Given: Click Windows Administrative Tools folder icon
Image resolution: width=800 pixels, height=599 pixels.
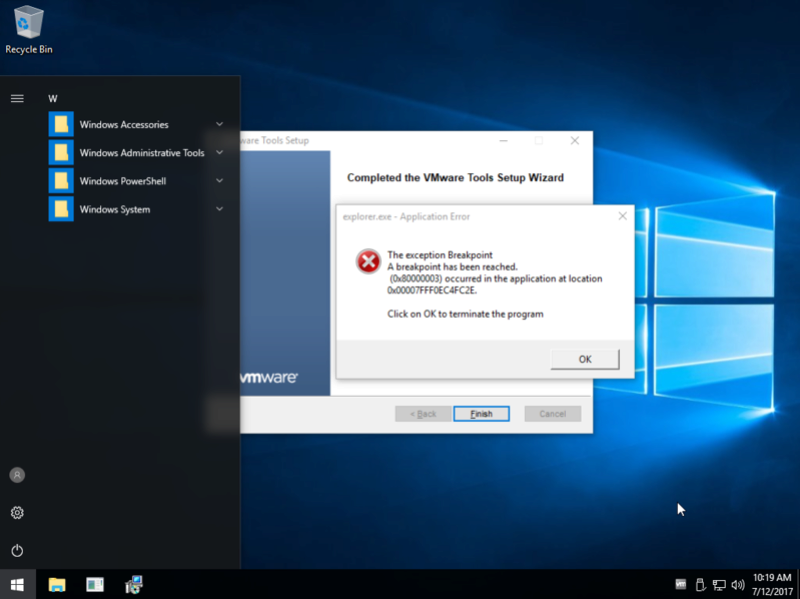Looking at the screenshot, I should click(61, 153).
